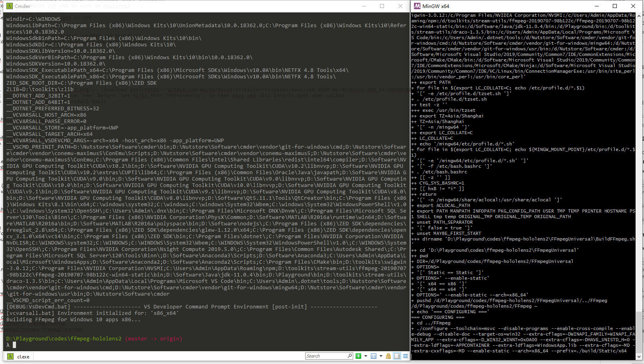Click 'exec /usr/bin/tzset' line in MinGW
644x364 pixels.
pos(443,110)
